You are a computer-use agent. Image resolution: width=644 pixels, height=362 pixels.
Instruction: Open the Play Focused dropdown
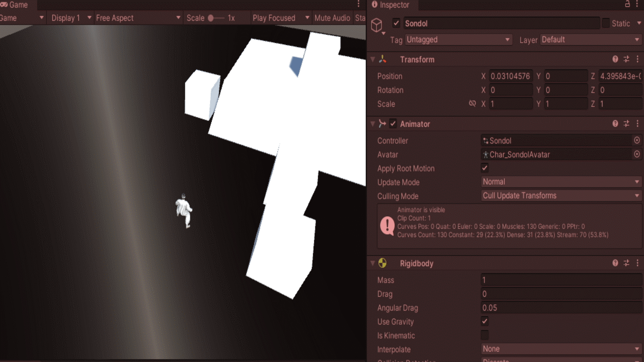(x=281, y=18)
